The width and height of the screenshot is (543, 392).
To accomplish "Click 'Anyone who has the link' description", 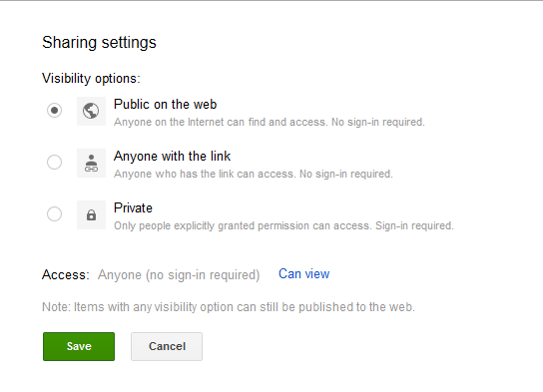I will (x=254, y=174).
